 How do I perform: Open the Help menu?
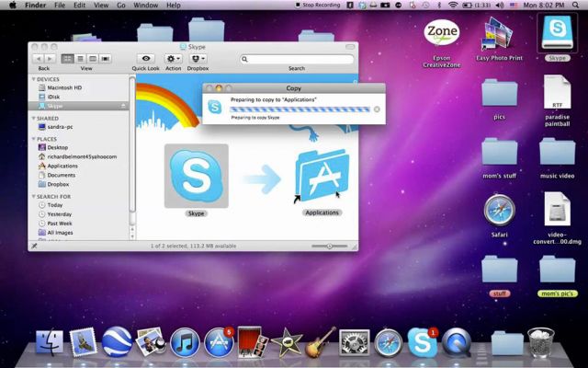[174, 5]
